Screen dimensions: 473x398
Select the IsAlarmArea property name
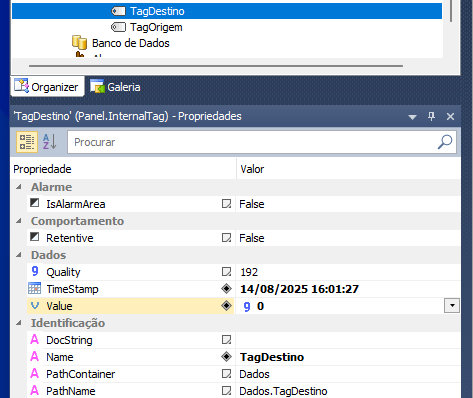tap(76, 204)
